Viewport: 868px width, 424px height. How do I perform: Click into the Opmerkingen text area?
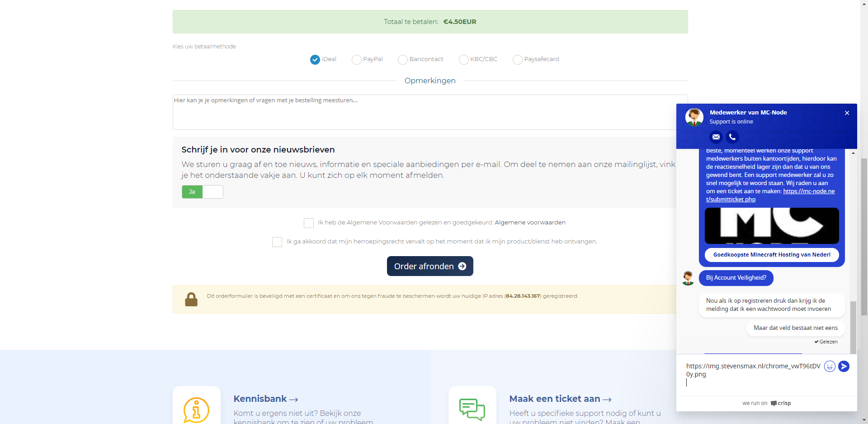pos(425,112)
